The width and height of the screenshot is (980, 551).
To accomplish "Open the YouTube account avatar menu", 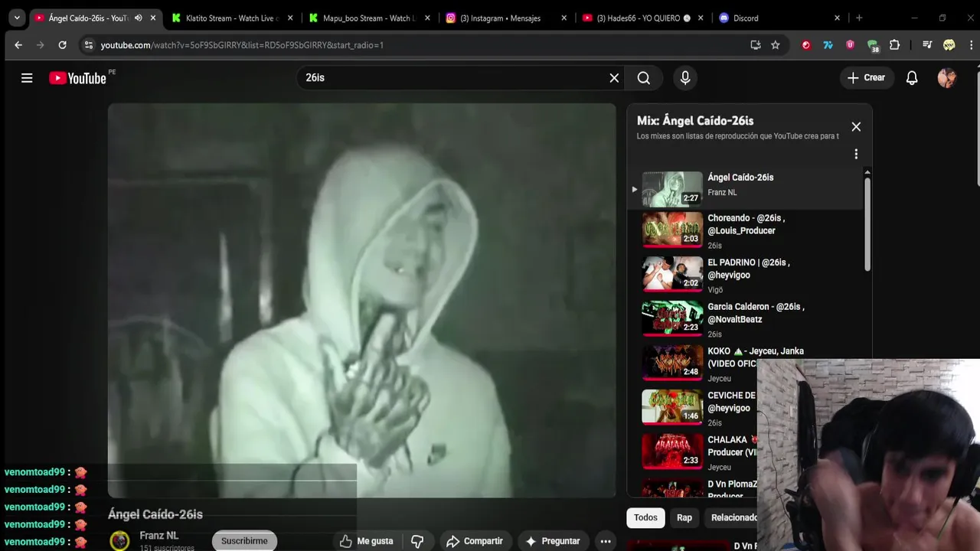I will (947, 78).
